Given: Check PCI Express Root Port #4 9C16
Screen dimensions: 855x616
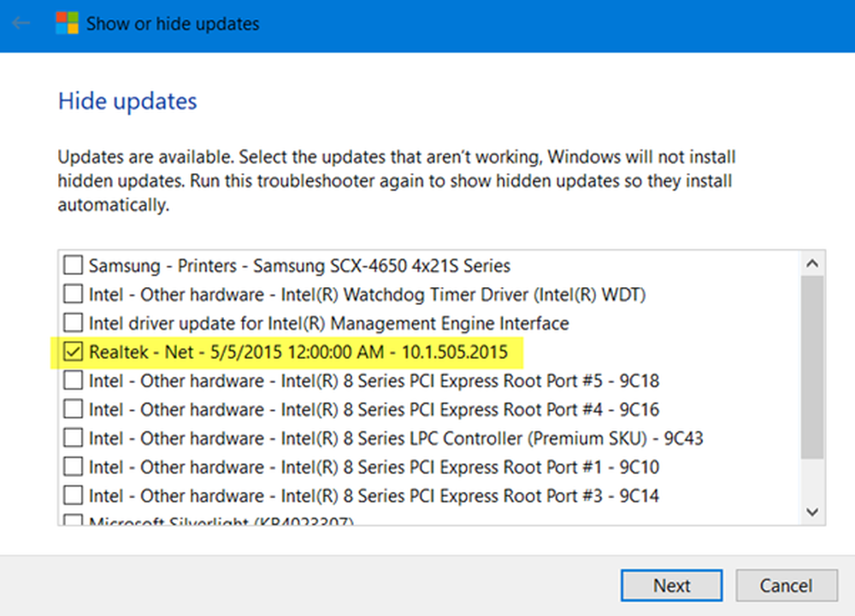Looking at the screenshot, I should pos(73,409).
